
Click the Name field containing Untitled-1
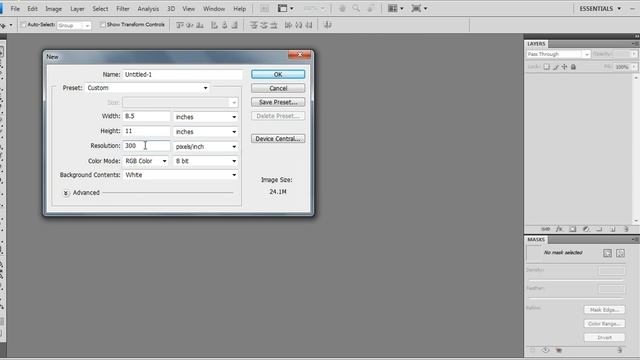pos(182,75)
